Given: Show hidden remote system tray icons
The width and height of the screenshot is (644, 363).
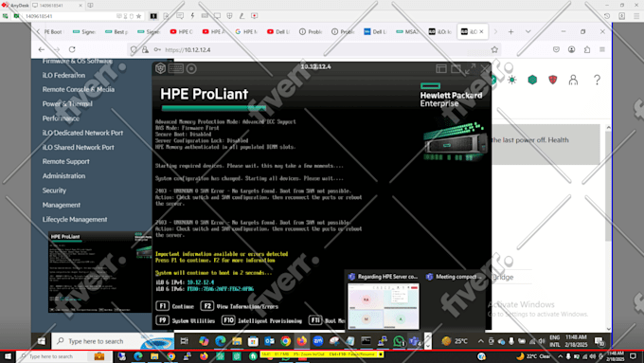Looking at the screenshot, I should pyautogui.click(x=480, y=341).
